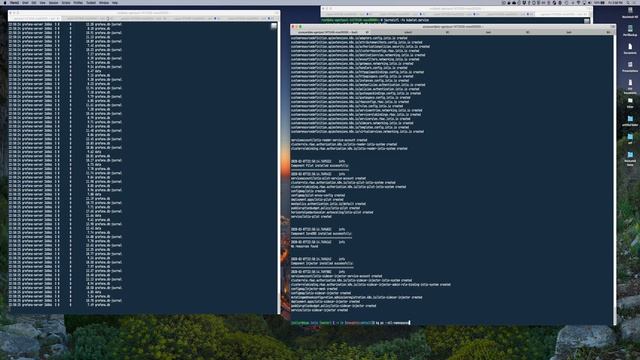Open the Shell menu
Image resolution: width=640 pixels, height=360 pixels.
pyautogui.click(x=25, y=2)
